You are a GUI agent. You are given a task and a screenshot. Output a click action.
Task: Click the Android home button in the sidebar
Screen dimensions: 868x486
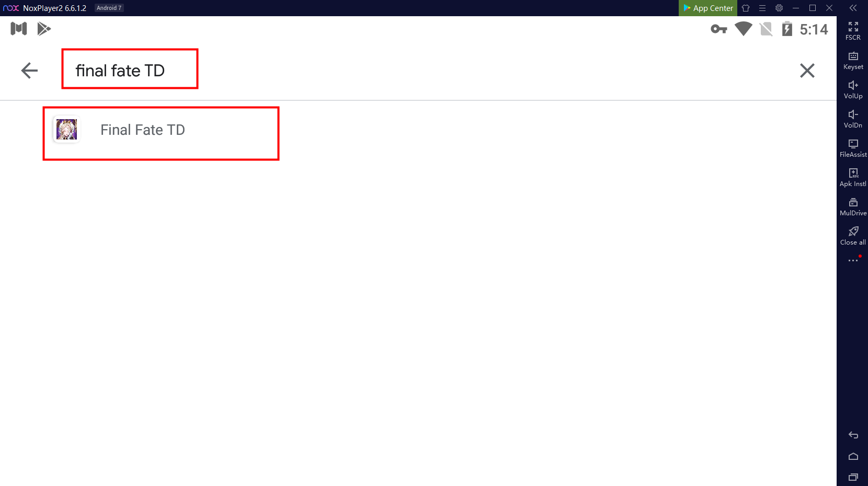853,456
